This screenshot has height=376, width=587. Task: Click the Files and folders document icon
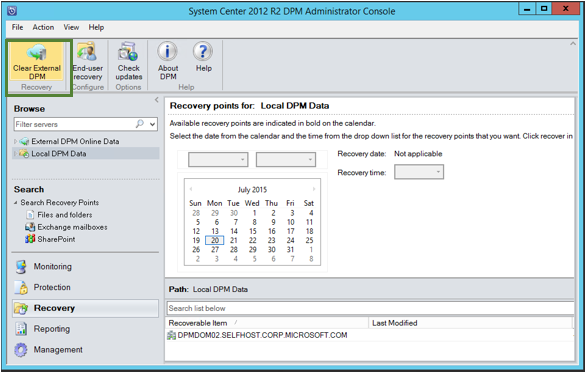coord(30,215)
